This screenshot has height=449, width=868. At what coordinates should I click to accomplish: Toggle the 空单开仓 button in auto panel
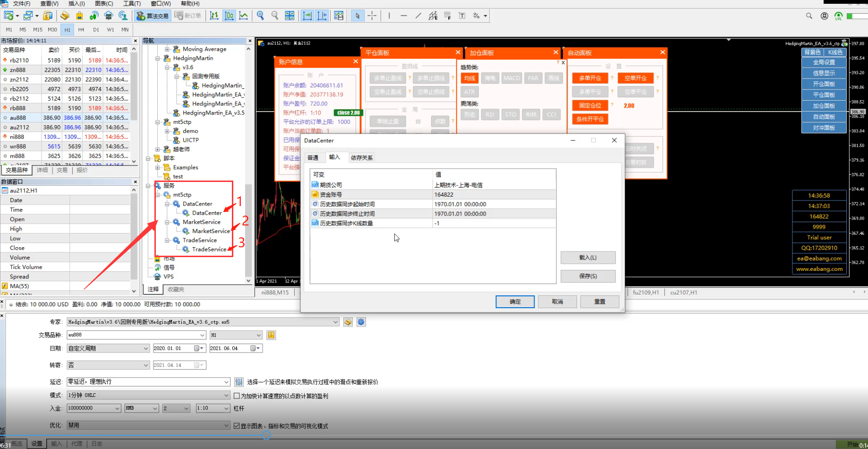635,78
